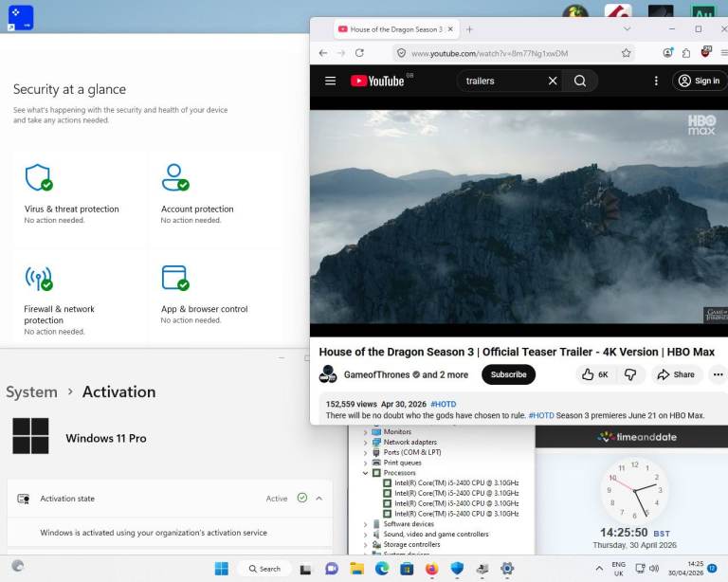Click the #HOTD hashtag link

pos(443,404)
